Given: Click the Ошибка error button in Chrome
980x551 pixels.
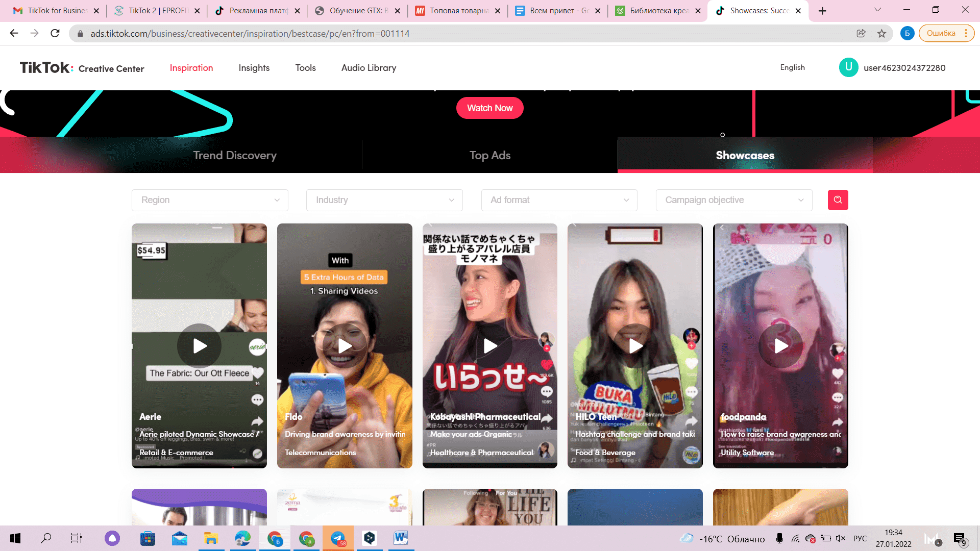Looking at the screenshot, I should pyautogui.click(x=946, y=33).
